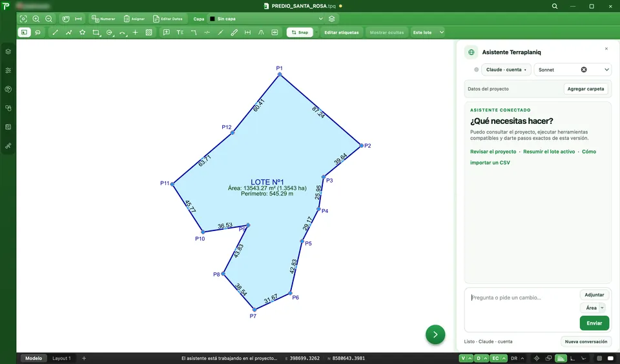This screenshot has height=364, width=620.
Task: Pick the line drawing tool
Action: (x=56, y=32)
